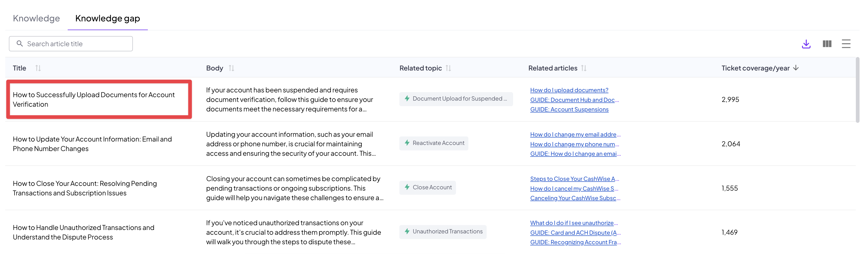Click ticket coverage value 2,064
868x254 pixels.
[731, 144]
